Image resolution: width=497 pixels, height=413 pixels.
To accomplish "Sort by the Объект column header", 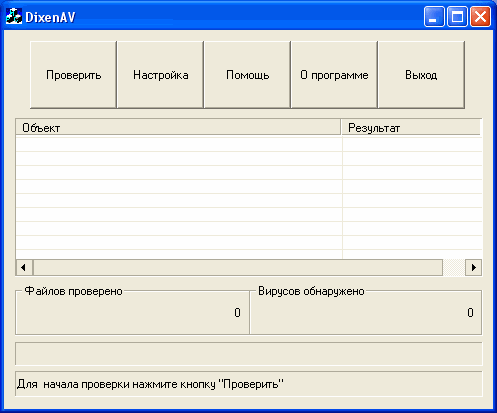I will coord(178,128).
